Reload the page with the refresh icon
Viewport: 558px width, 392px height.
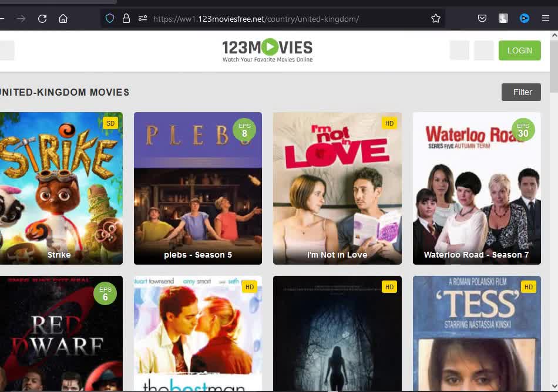coord(42,18)
